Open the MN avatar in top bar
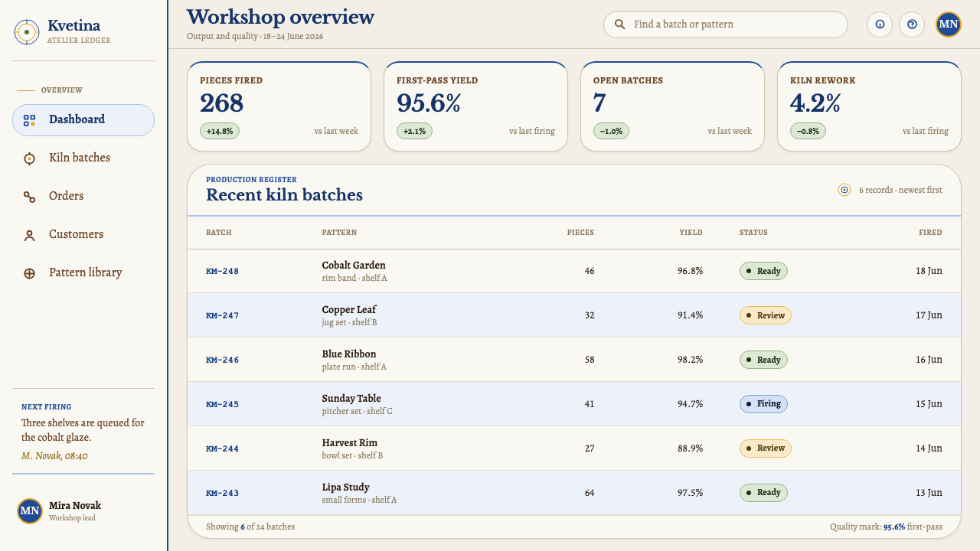 [949, 24]
